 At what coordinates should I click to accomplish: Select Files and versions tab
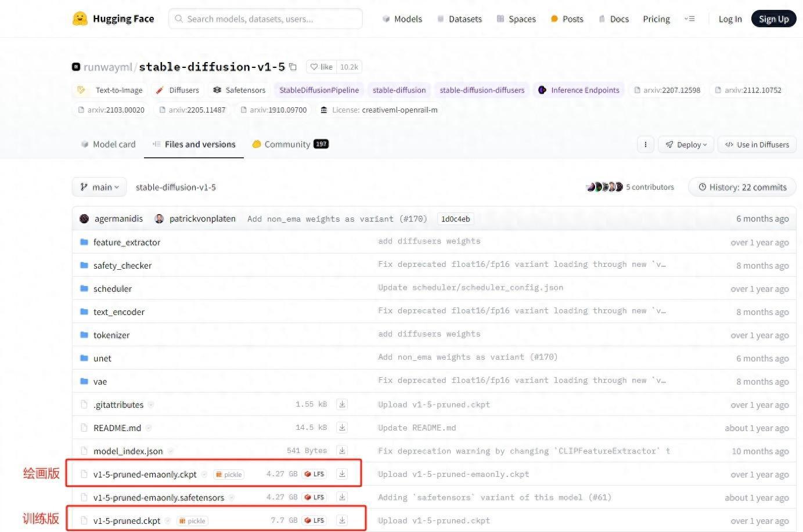[194, 144]
